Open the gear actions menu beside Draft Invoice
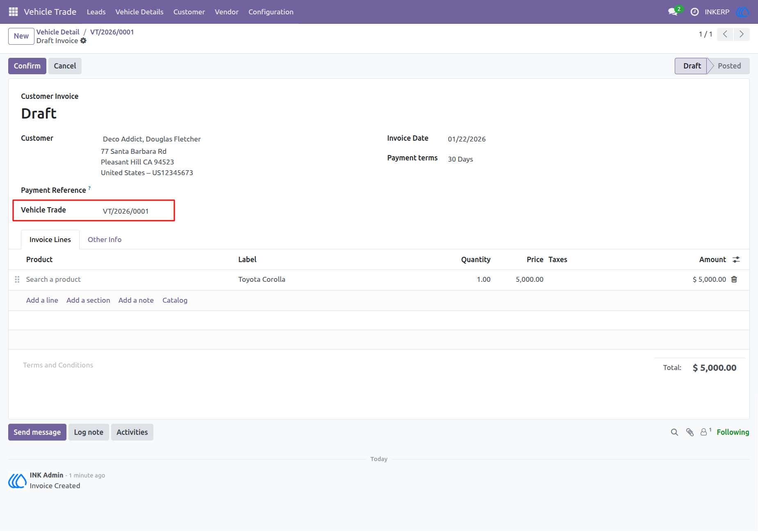Screen dimensions: 758x532 [83, 41]
